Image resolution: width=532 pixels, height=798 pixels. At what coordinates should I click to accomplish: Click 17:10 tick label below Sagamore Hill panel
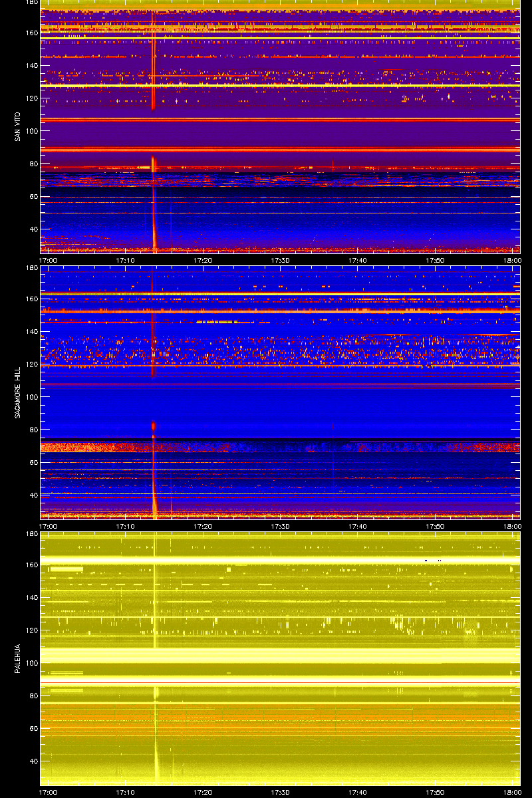pos(126,526)
